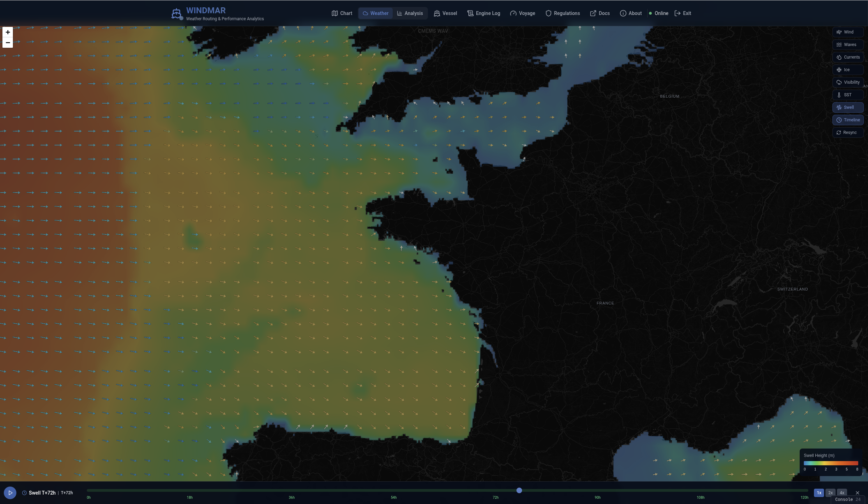
Task: Set playback speed to 2x
Action: tap(830, 493)
